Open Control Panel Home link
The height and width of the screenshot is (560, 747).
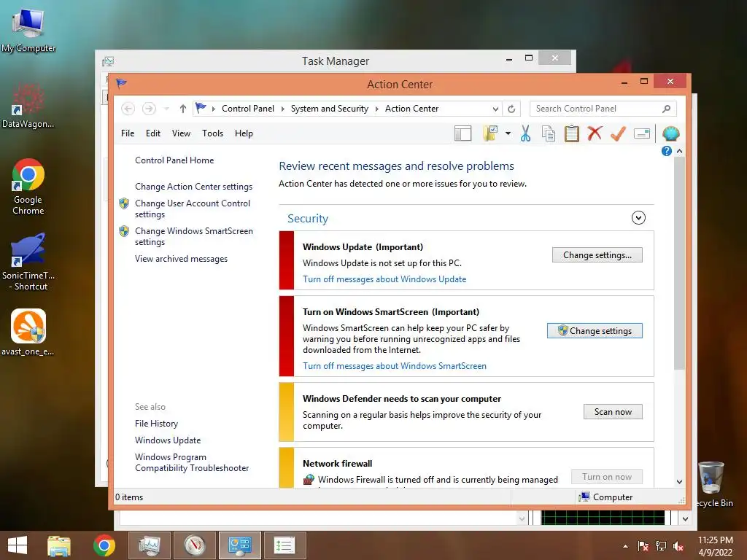[x=174, y=160]
